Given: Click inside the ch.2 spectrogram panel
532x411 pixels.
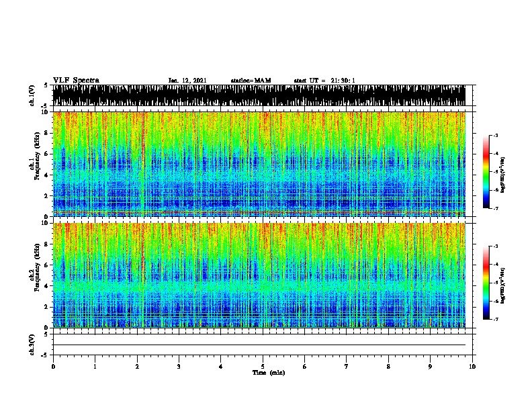Looking at the screenshot, I should pos(259,275).
